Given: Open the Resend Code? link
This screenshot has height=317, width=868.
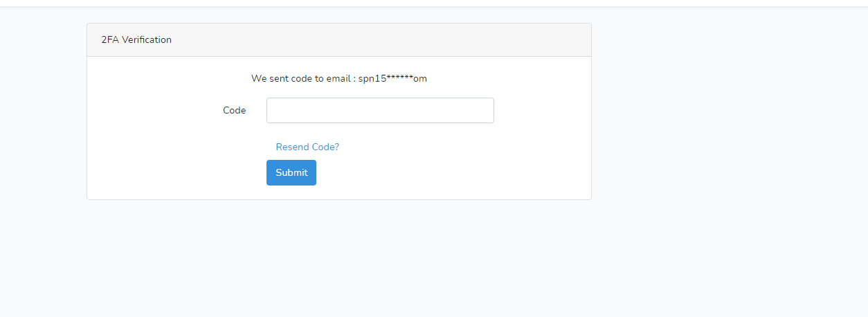Looking at the screenshot, I should (x=307, y=147).
